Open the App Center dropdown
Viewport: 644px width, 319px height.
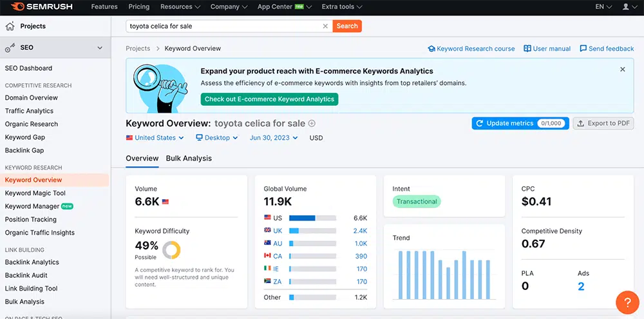point(285,6)
